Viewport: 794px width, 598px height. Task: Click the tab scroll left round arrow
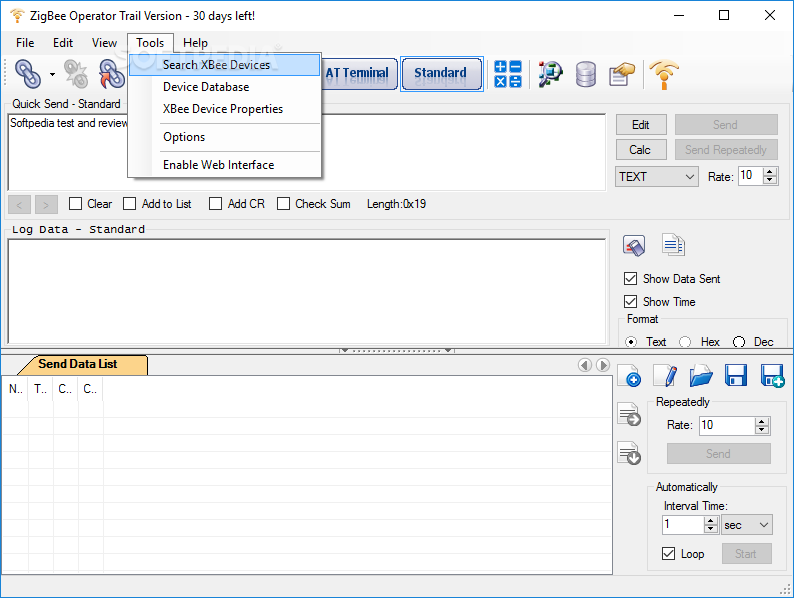[585, 365]
